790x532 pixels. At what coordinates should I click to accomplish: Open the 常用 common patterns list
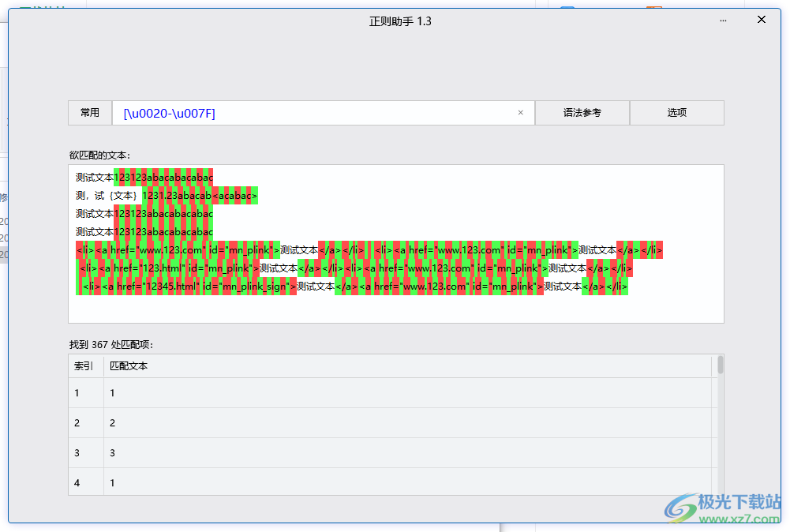90,113
